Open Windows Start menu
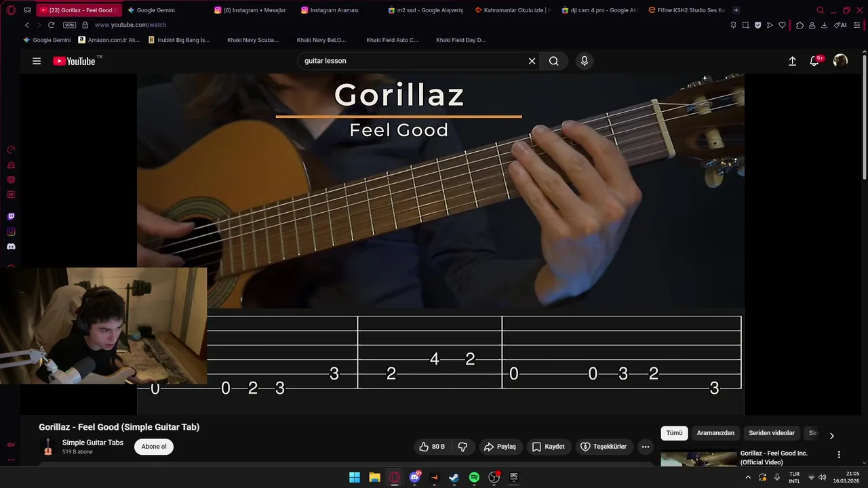The height and width of the screenshot is (488, 868). point(355,477)
